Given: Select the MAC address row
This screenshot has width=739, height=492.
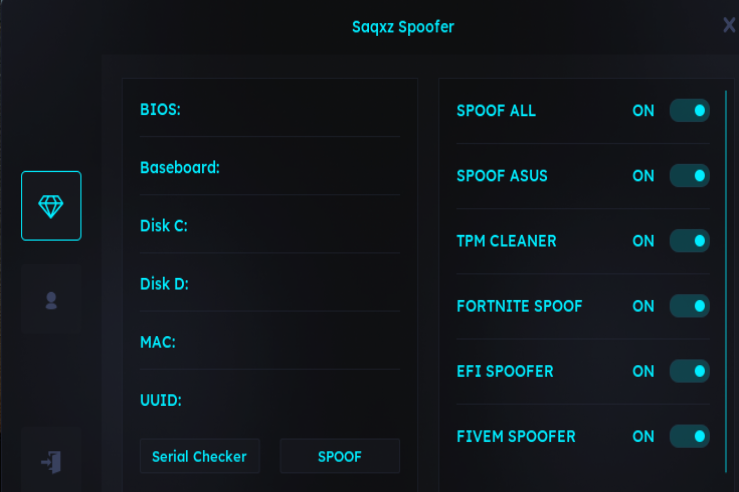Looking at the screenshot, I should (x=269, y=342).
